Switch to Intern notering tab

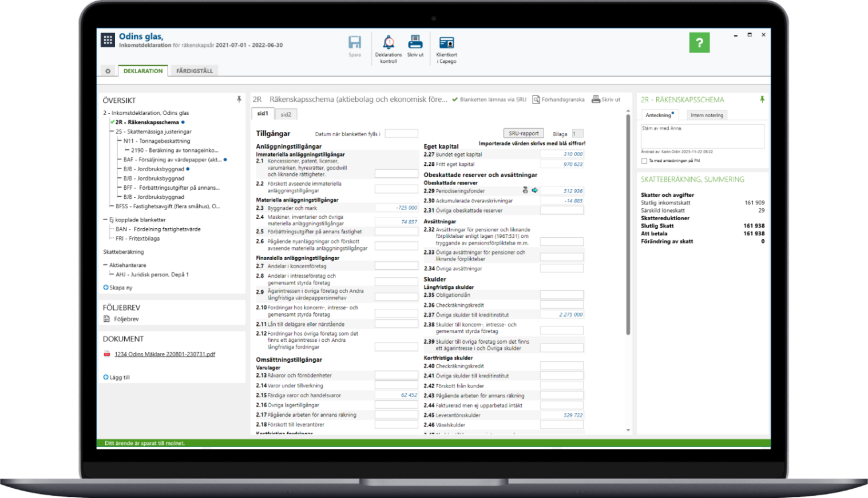click(x=707, y=115)
